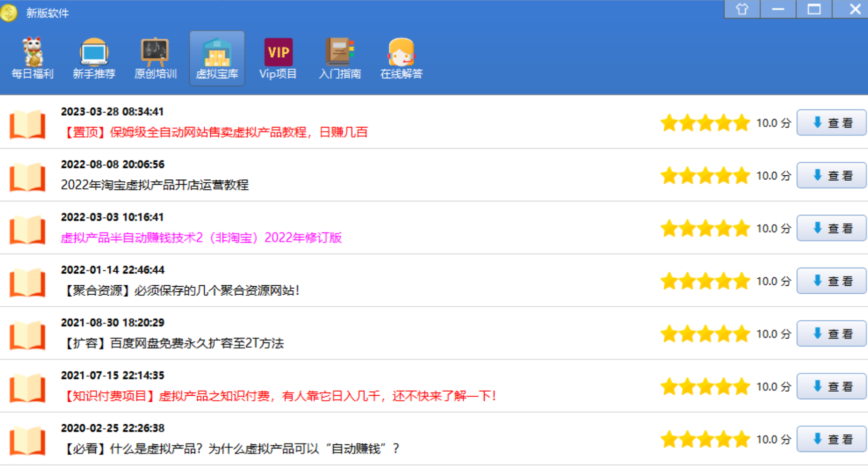Image resolution: width=868 pixels, height=466 pixels.
Task: Click 查看 for 2022年淘宝虚拟产品开店运营教程
Action: coord(831,176)
